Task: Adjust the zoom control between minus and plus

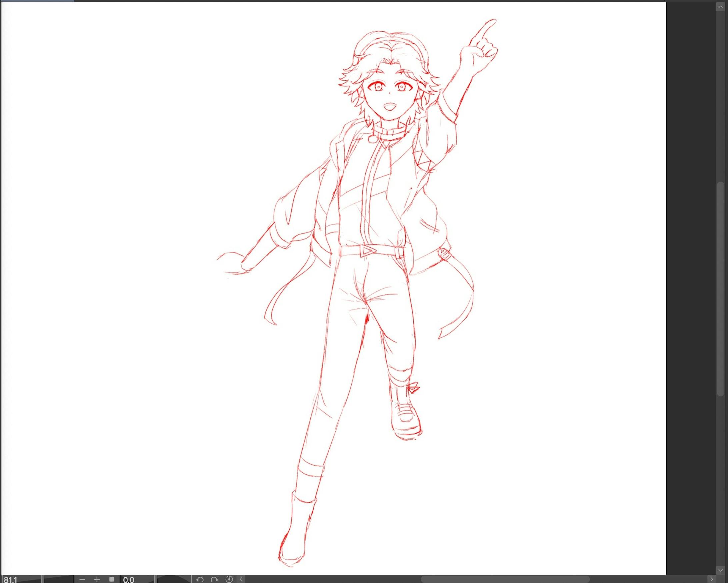Action: pos(89,580)
